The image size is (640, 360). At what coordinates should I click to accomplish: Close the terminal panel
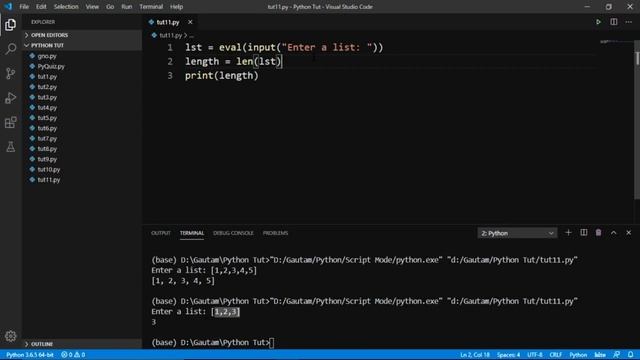[629, 233]
